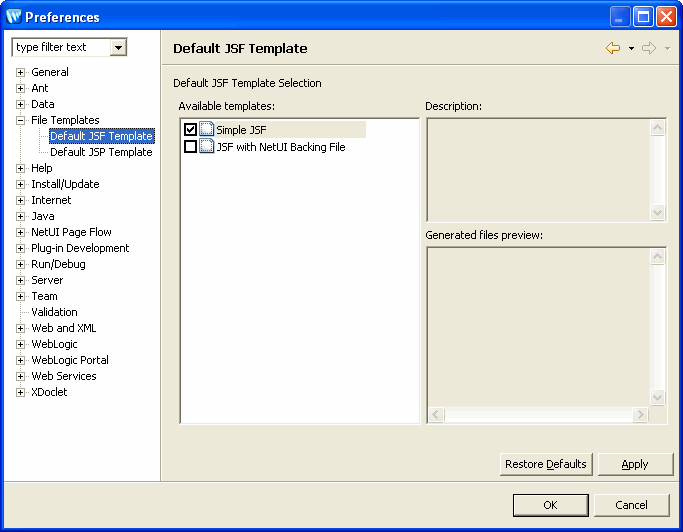Click into the type filter text field
Screen dimensions: 683x532
click(x=62, y=47)
